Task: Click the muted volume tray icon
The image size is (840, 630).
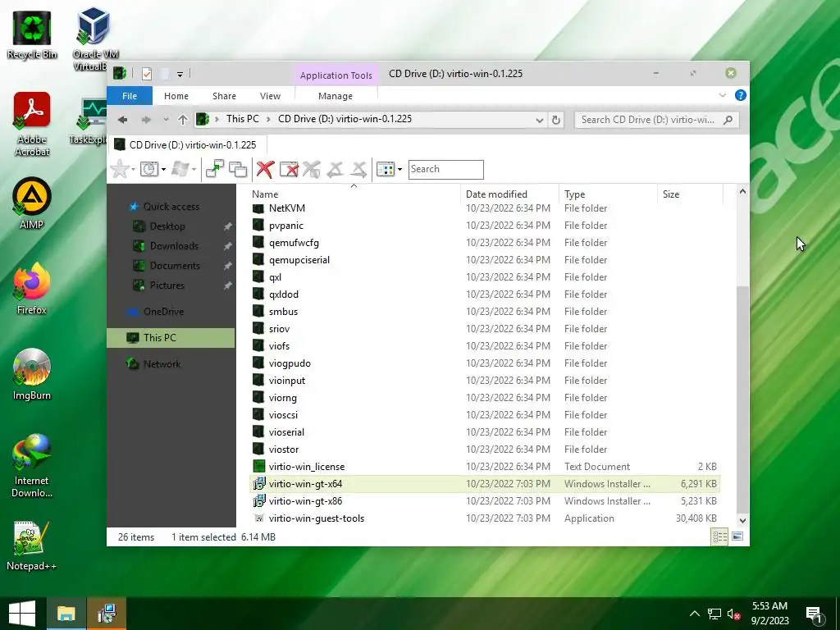Action: [733, 614]
